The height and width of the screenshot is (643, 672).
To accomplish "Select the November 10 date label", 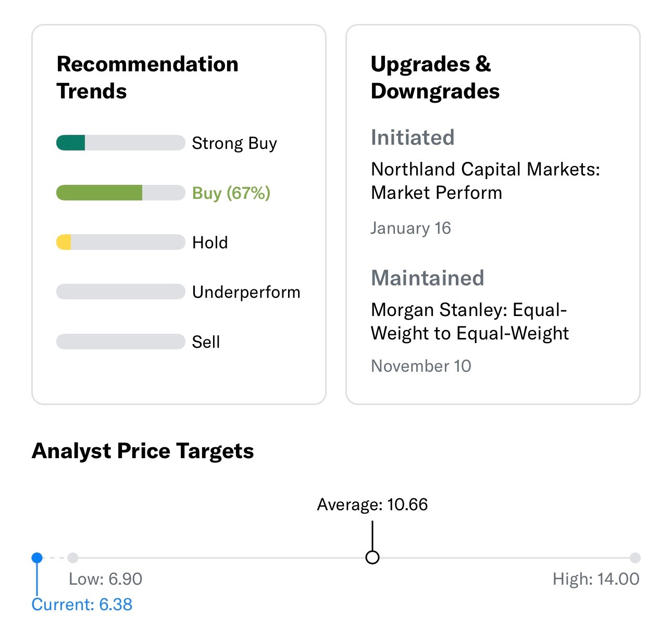I will [421, 365].
